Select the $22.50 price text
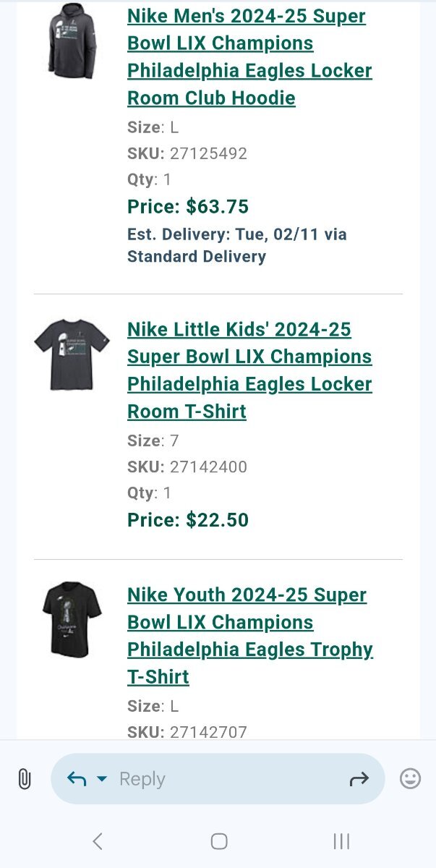 (x=217, y=520)
